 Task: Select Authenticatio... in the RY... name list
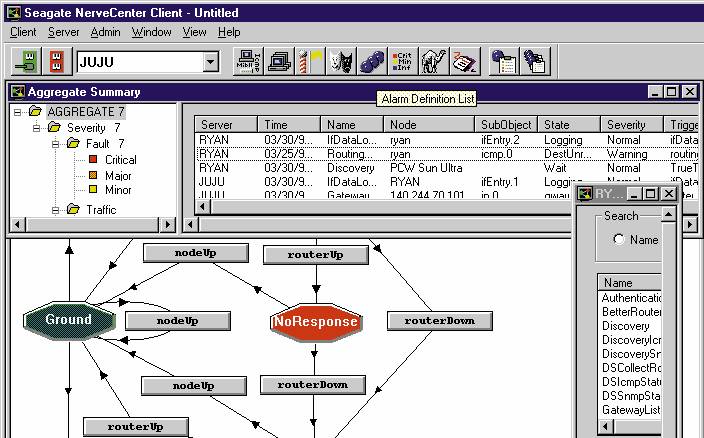(x=631, y=298)
